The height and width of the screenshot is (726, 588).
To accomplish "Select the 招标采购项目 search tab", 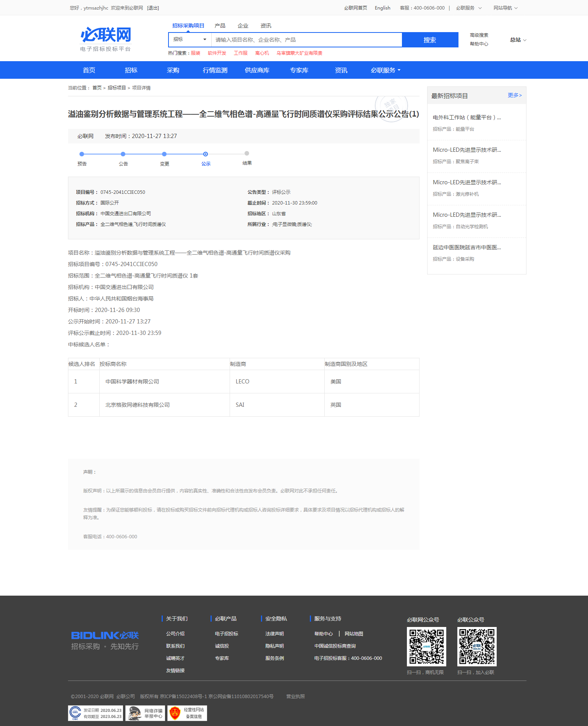I will tap(188, 26).
